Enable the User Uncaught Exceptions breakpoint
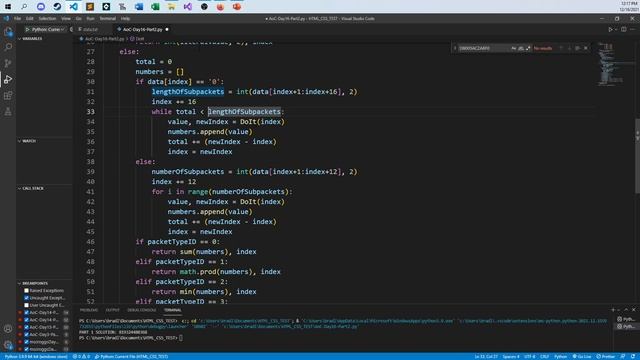640x360 pixels. 27,305
